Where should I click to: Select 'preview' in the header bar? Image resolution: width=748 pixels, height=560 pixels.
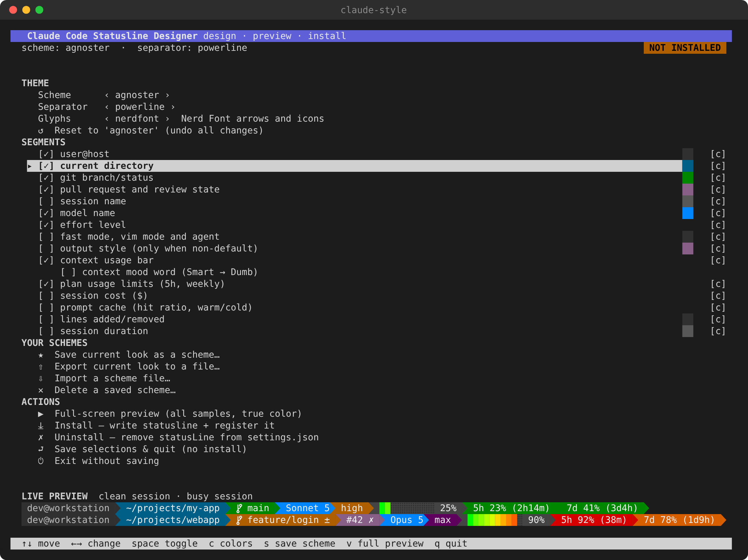(x=272, y=36)
